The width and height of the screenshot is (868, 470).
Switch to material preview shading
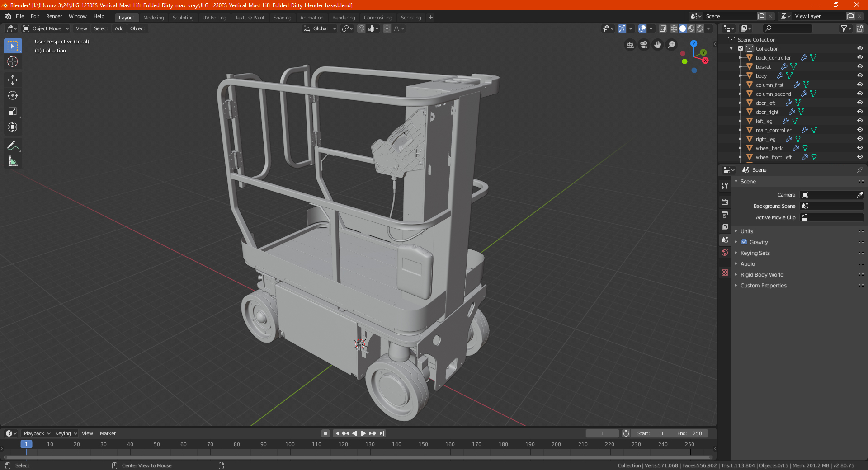tap(691, 28)
